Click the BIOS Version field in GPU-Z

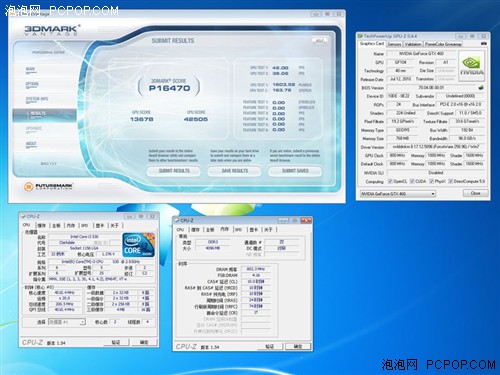[431, 88]
